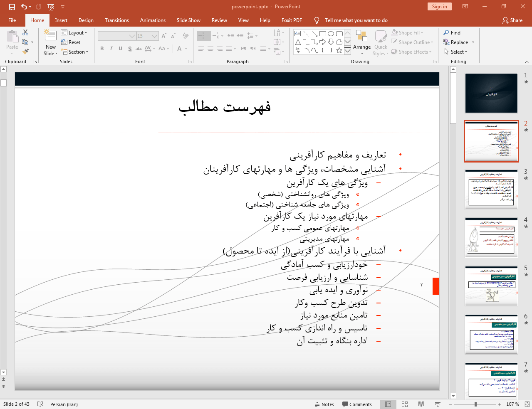Save the presentation using the disk icon
Screen dimensions: 532x409
pos(12,7)
